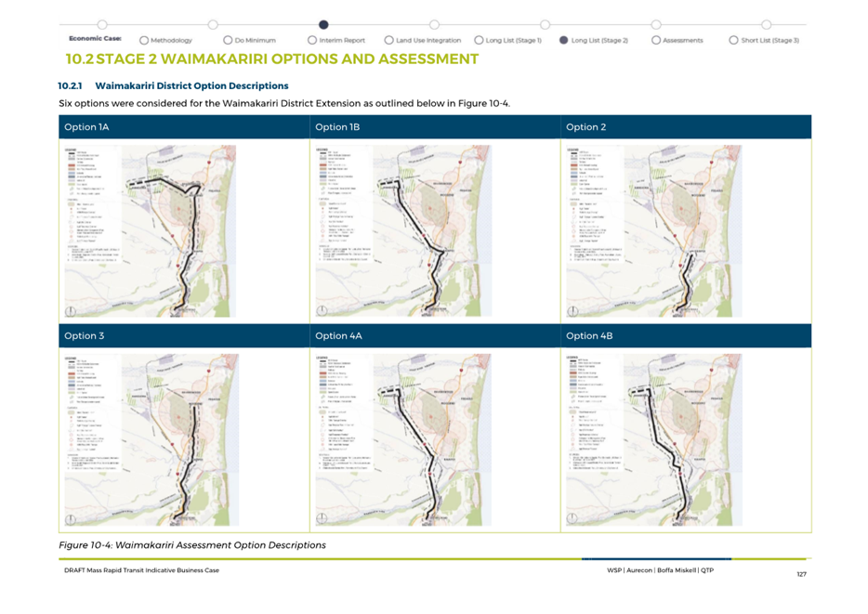
Task: Click the Stage 2 Waimakariri Options heading
Action: pyautogui.click(x=271, y=59)
